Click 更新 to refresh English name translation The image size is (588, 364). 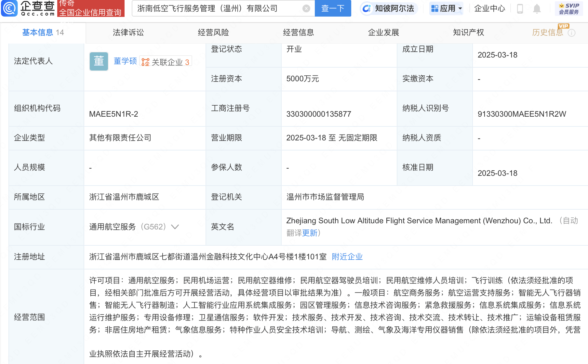click(310, 233)
